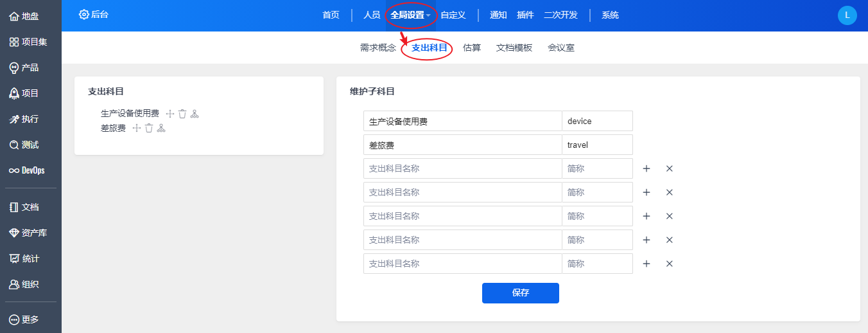Click child-subject tree icon beside 生产设备使用费

[x=195, y=114]
